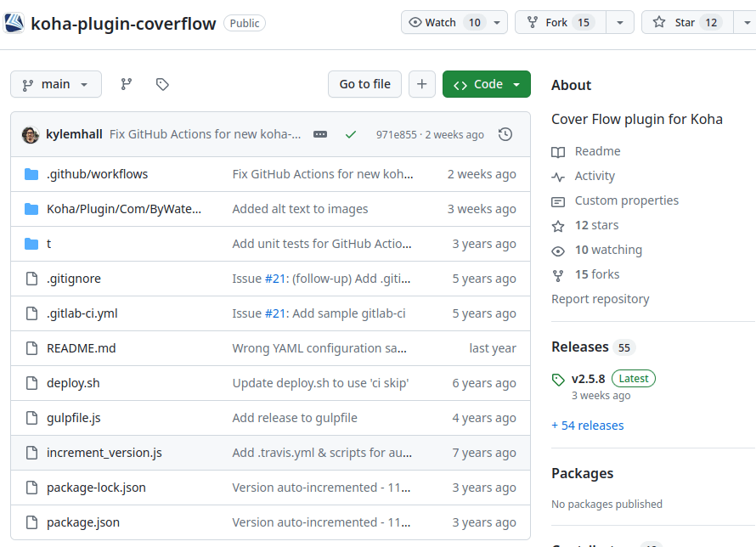756x547 pixels.
Task: Open commit history clock icon
Action: [x=505, y=134]
